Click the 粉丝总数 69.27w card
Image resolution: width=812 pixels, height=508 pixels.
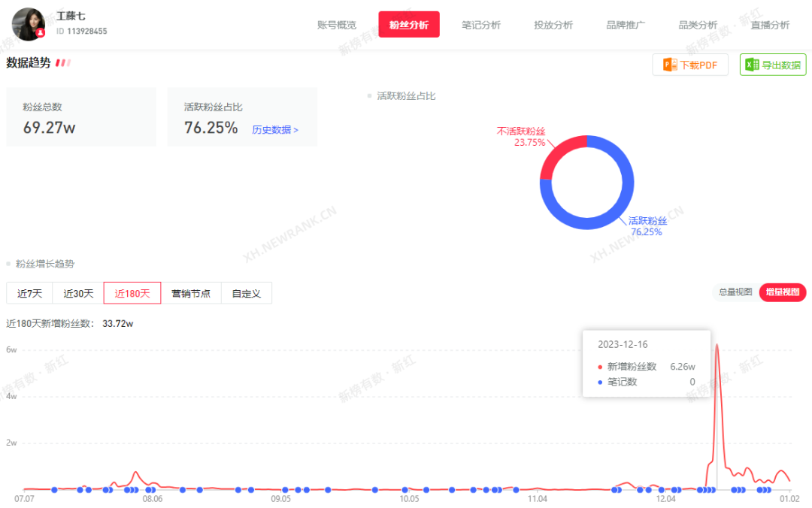[80, 117]
